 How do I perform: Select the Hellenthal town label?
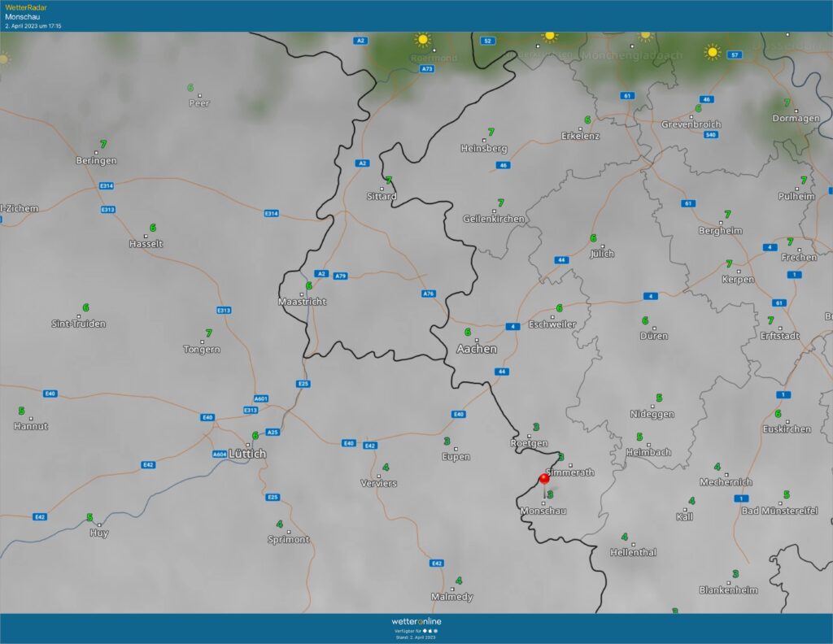coord(633,552)
